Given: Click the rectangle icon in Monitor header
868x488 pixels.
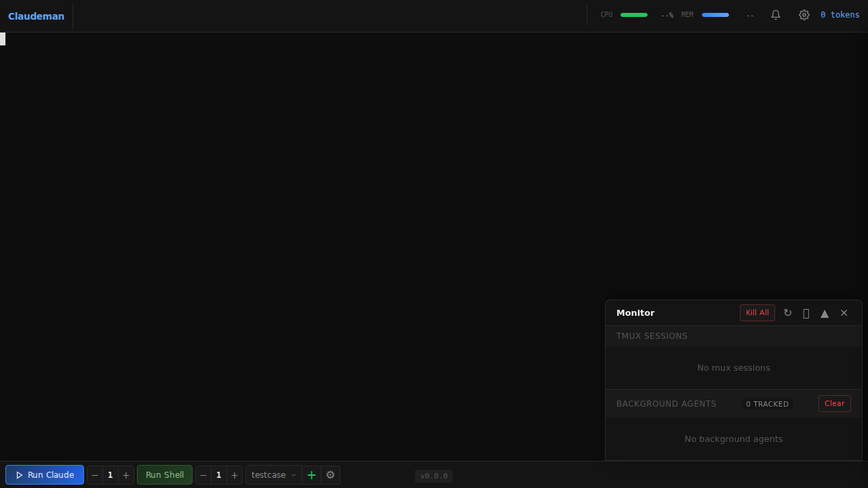Looking at the screenshot, I should [x=806, y=313].
